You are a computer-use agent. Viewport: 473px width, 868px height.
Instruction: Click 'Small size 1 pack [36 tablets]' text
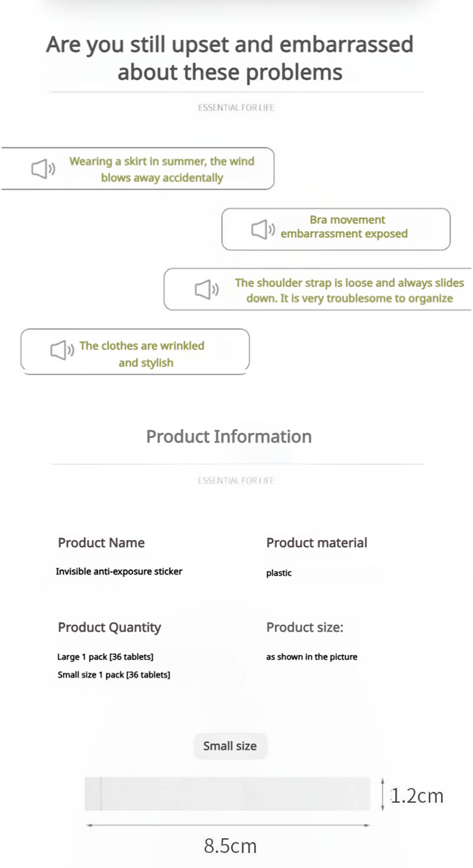tap(114, 675)
